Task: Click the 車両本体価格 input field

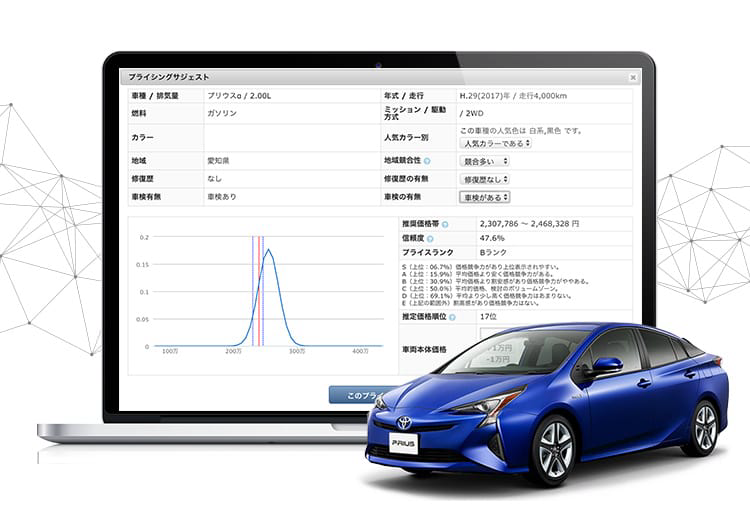Action: (497, 333)
